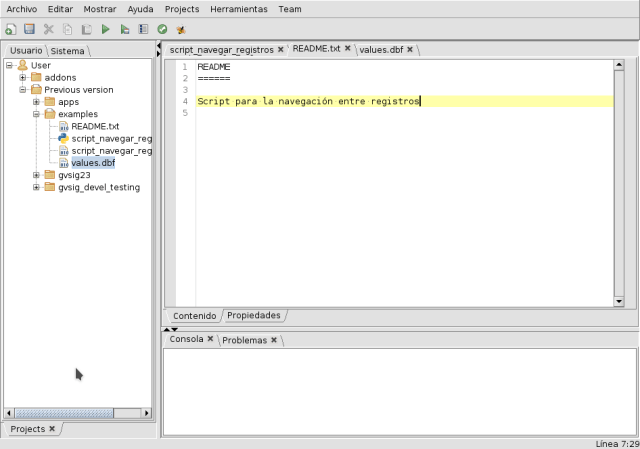The image size is (640, 449).
Task: Expand the addons folder node
Action: 23,78
